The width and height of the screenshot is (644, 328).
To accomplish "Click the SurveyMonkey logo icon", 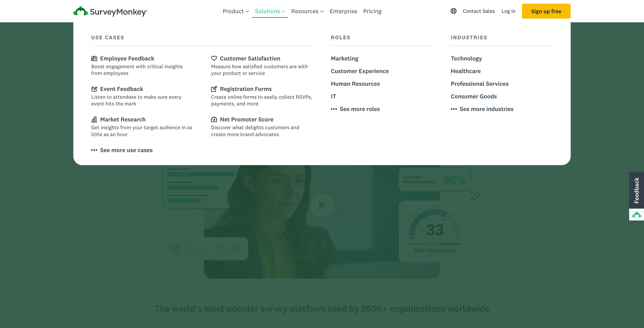I will click(x=80, y=11).
